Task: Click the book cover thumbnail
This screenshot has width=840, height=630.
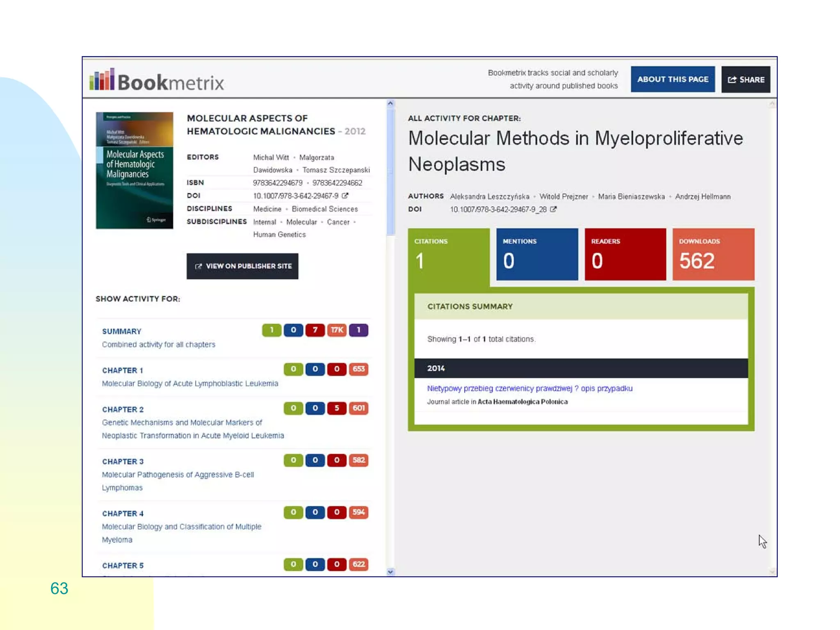Action: [135, 170]
